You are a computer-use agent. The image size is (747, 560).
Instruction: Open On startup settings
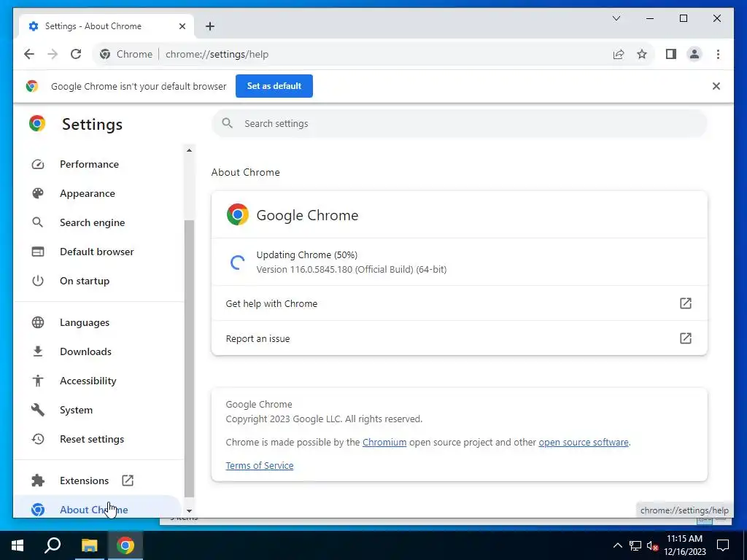[98, 281]
